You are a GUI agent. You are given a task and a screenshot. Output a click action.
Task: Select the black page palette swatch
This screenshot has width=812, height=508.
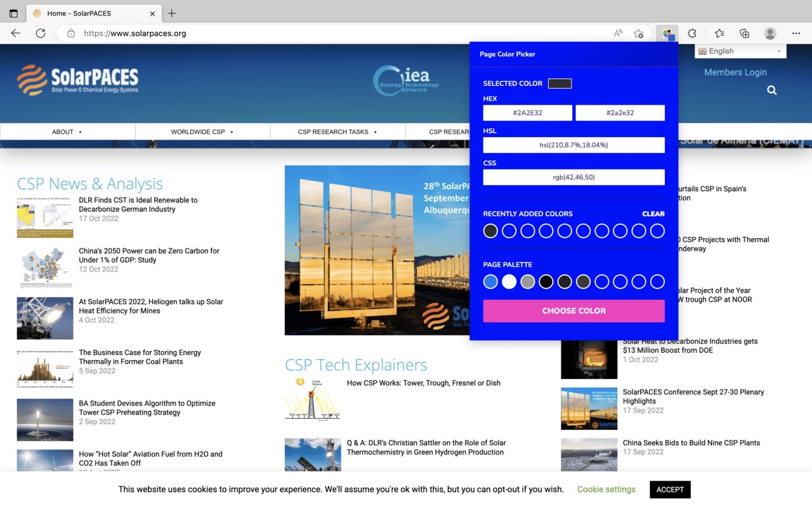[546, 282]
